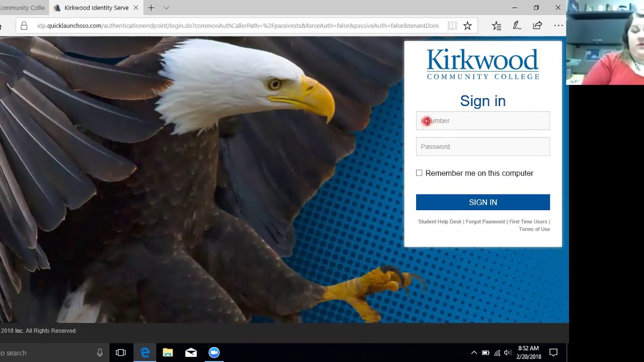Open the favorites hub icon

coord(497,26)
